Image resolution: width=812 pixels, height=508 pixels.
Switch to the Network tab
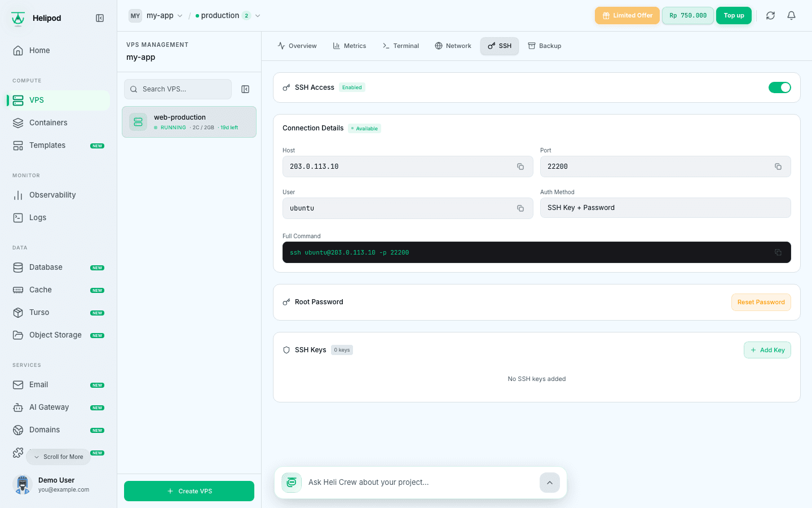pyautogui.click(x=453, y=46)
